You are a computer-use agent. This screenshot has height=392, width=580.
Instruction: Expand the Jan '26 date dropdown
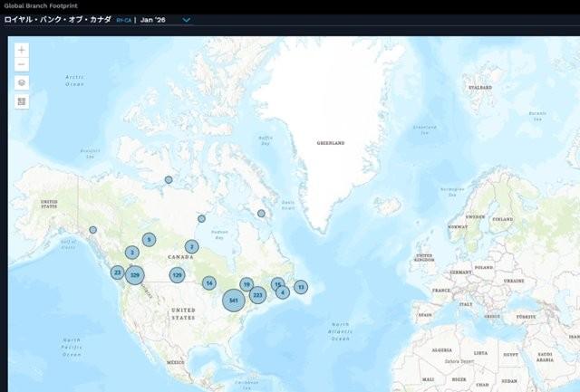click(x=187, y=19)
